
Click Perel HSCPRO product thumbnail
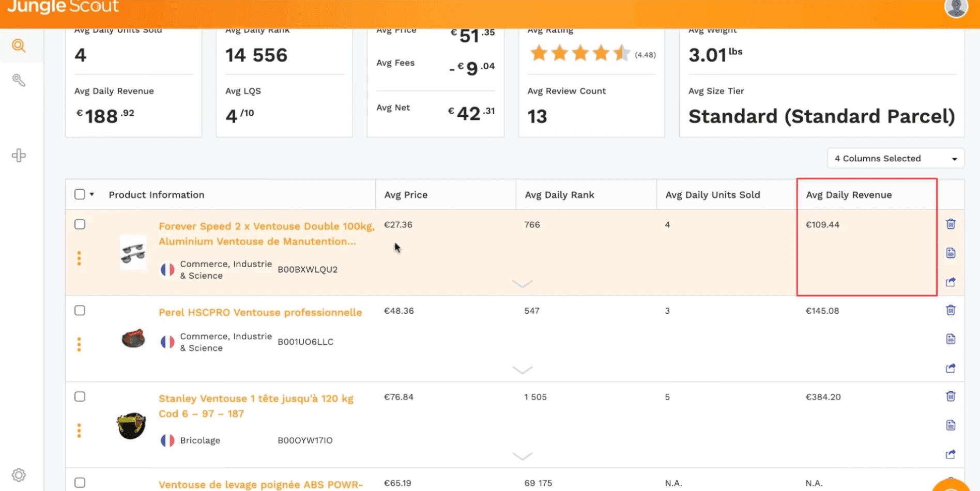133,339
